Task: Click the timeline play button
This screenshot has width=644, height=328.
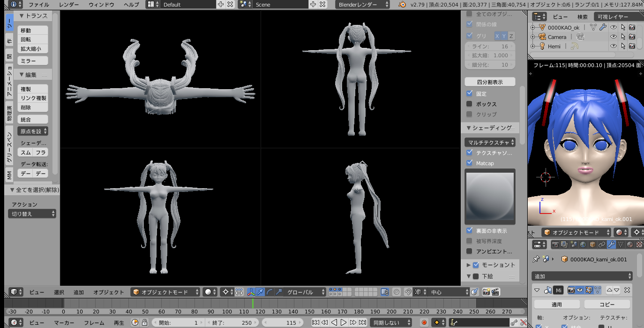Action: (344, 322)
